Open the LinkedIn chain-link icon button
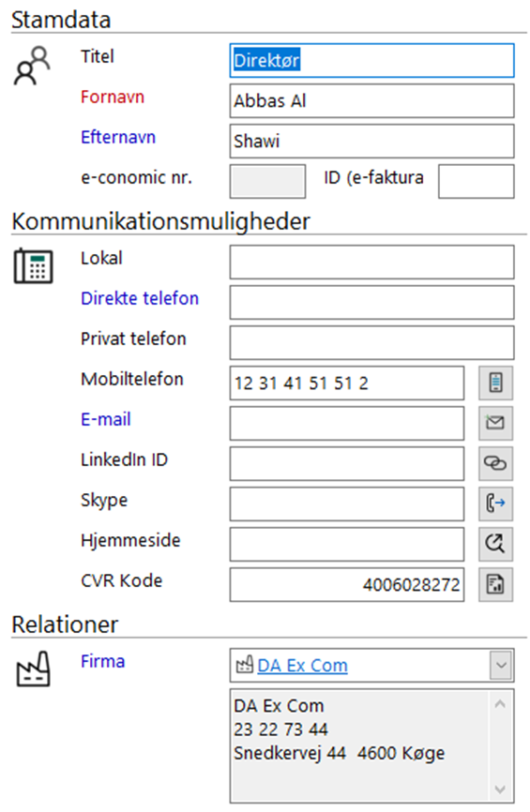This screenshot has height=812, width=530. click(495, 463)
